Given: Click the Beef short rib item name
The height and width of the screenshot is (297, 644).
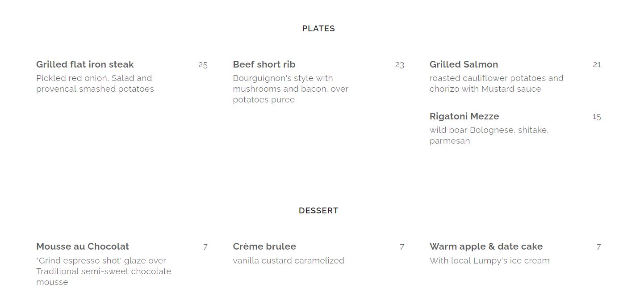Looking at the screenshot, I should (x=264, y=64).
